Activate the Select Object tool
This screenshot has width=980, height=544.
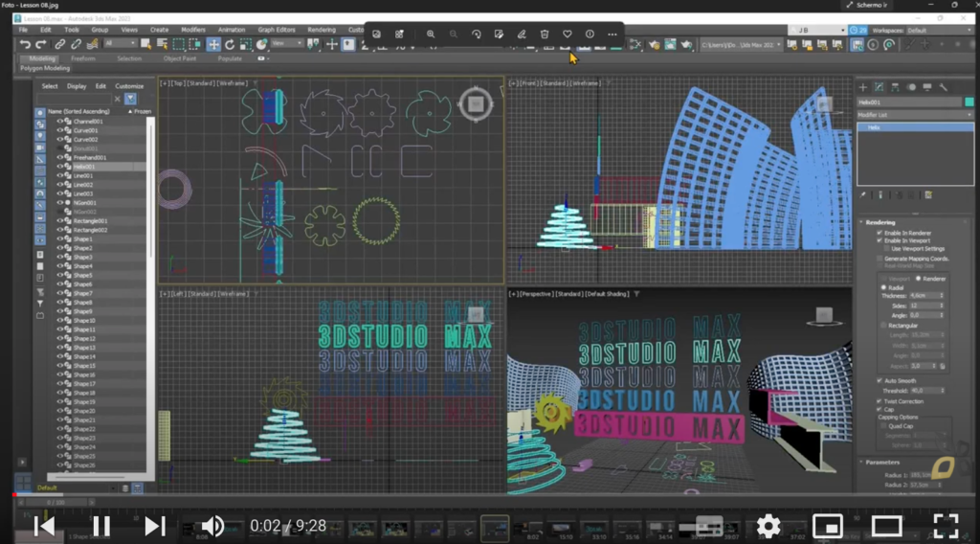pyautogui.click(x=145, y=44)
